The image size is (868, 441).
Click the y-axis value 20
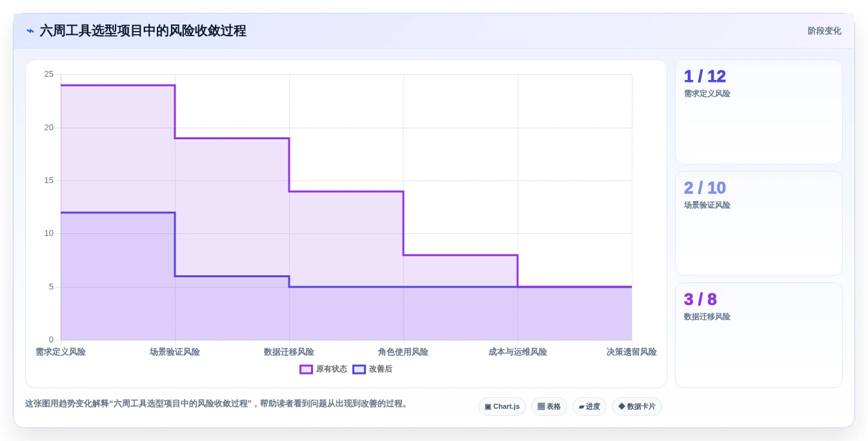(49, 128)
